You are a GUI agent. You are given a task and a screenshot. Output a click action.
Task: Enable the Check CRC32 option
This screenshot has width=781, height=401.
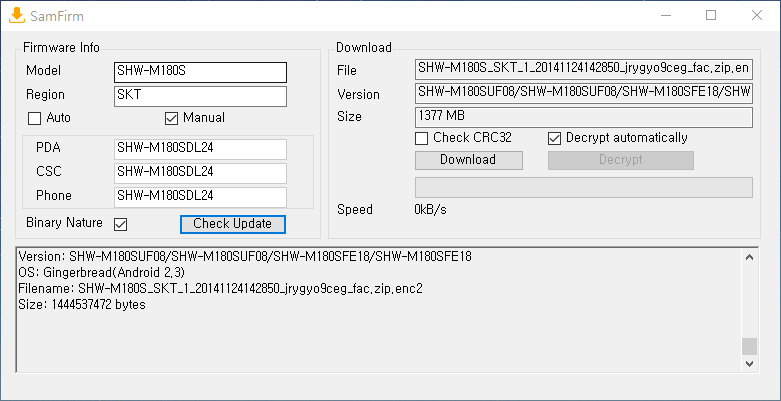click(422, 138)
